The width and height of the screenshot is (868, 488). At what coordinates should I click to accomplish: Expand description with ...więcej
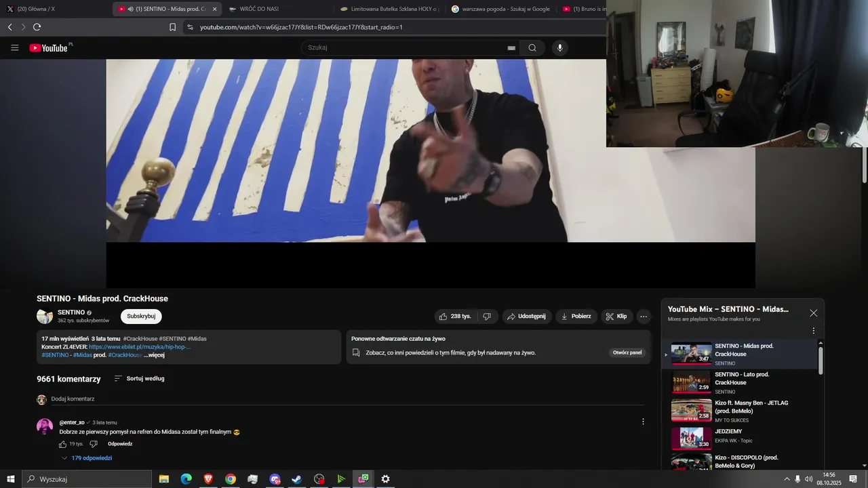(154, 355)
